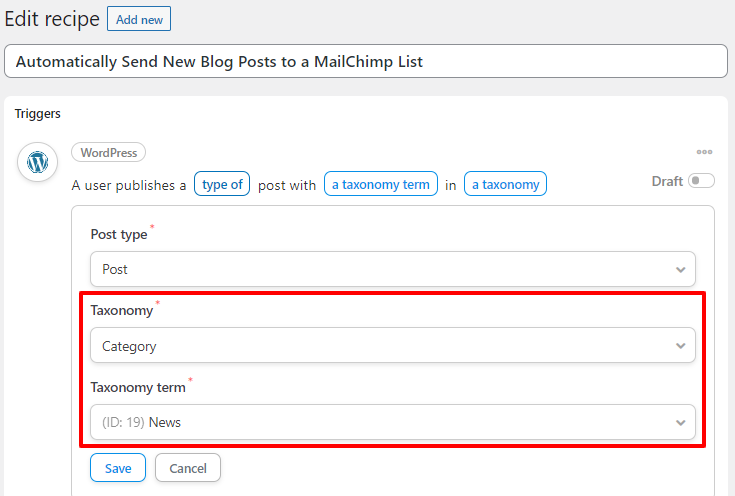Click the chevron arrow in Post type field
735x496 pixels.
[x=681, y=270]
